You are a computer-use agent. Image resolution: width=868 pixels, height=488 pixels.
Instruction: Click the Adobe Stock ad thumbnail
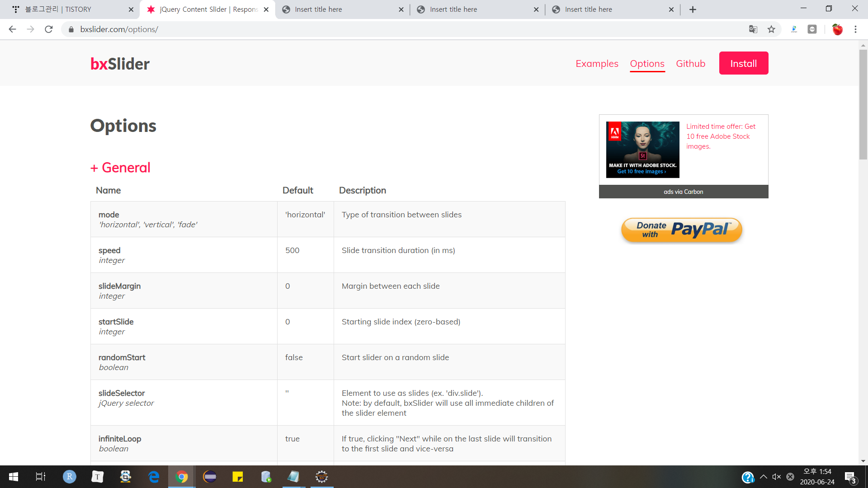[642, 150]
